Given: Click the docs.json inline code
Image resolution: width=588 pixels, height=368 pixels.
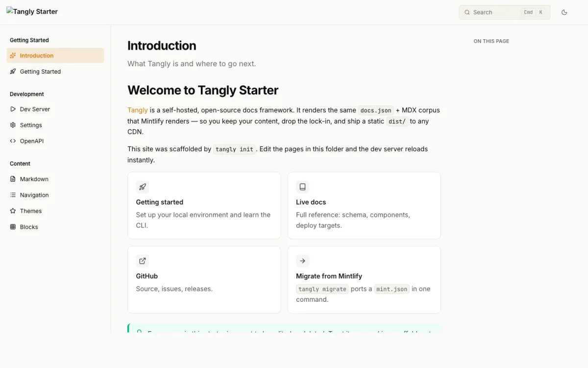Looking at the screenshot, I should click(x=376, y=110).
